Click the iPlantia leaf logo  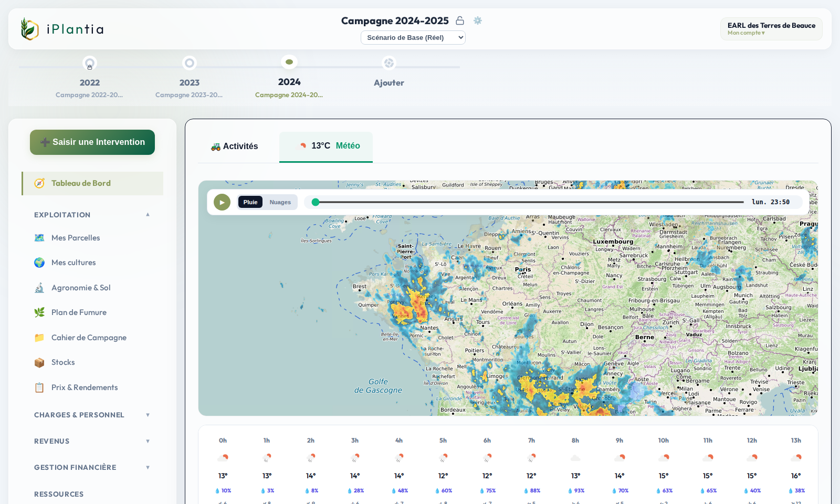[x=29, y=29]
